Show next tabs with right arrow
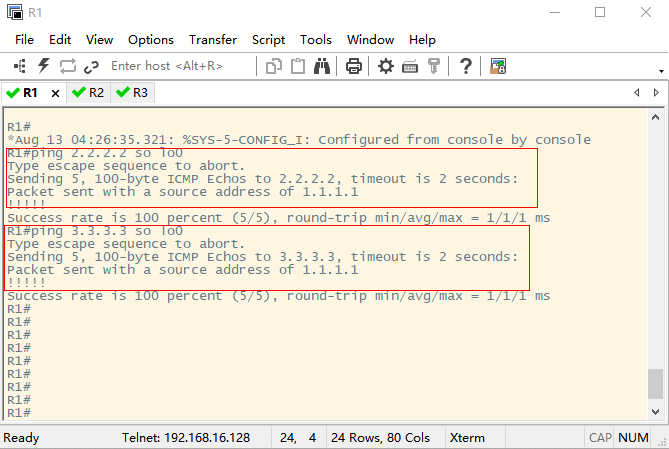The width and height of the screenshot is (669, 449). [656, 93]
